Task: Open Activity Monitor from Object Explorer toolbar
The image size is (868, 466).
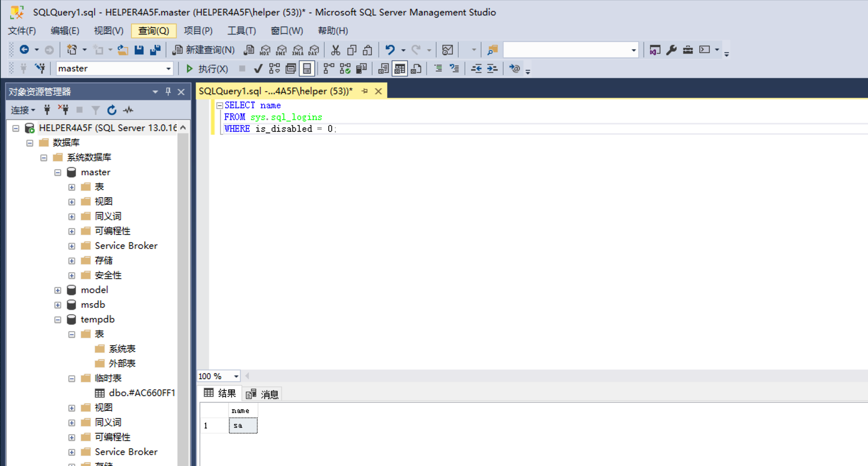Action: click(127, 110)
